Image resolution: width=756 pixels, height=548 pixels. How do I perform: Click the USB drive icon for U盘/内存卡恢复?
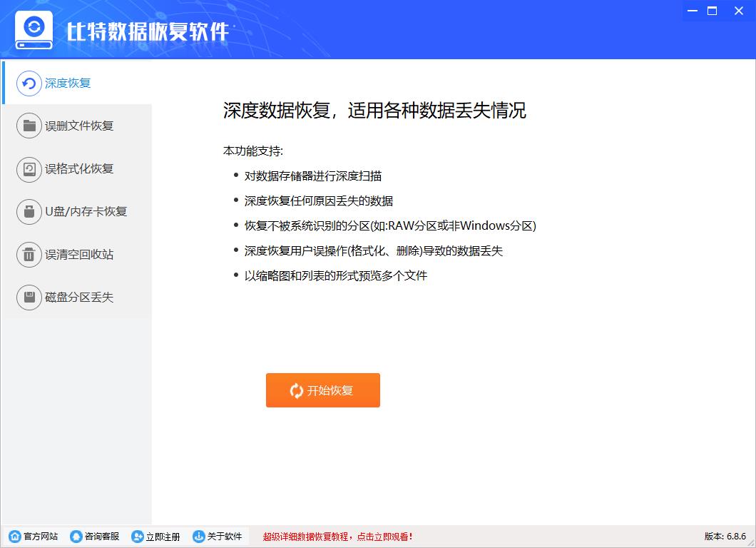[x=29, y=212]
